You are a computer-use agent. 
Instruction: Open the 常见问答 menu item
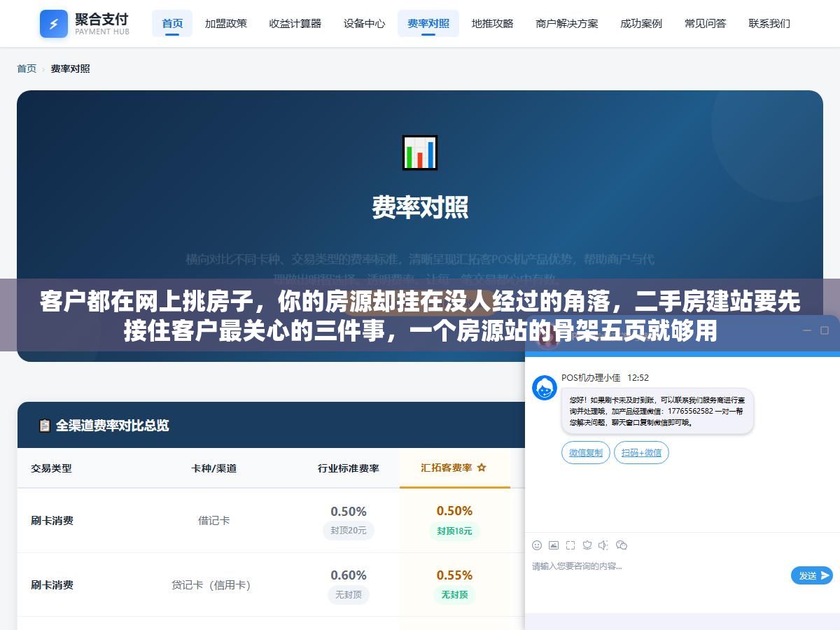[x=705, y=24]
